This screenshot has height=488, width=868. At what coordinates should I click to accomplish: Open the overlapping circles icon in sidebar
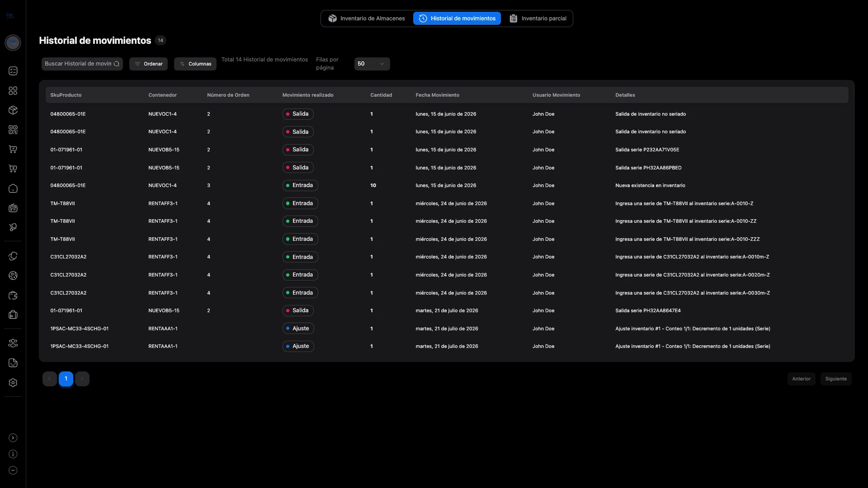(13, 256)
